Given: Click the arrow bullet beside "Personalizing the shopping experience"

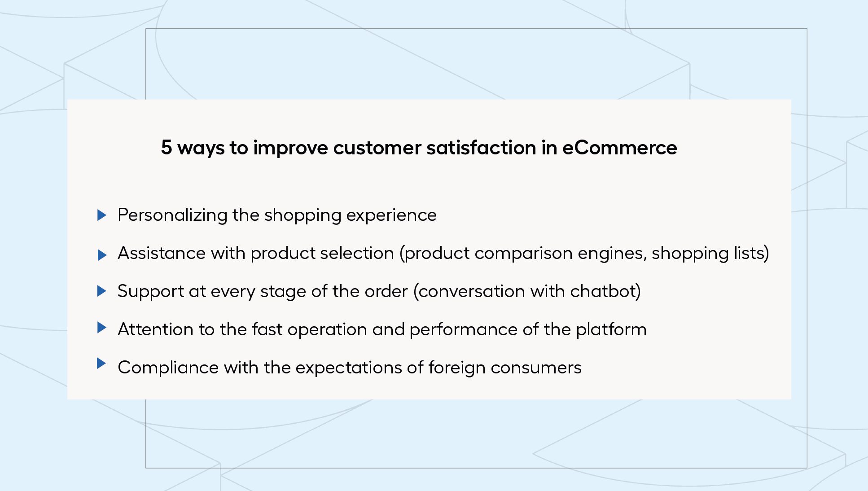Looking at the screenshot, I should tap(102, 215).
